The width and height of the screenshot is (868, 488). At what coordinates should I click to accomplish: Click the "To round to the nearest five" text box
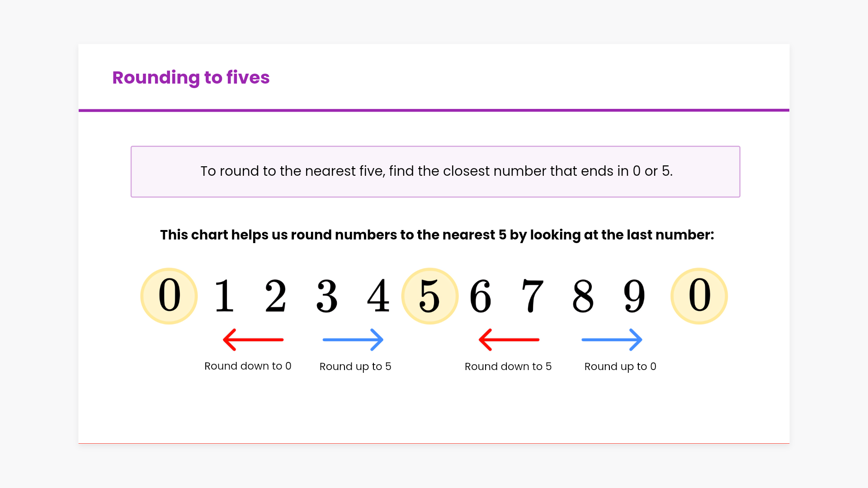(x=435, y=172)
